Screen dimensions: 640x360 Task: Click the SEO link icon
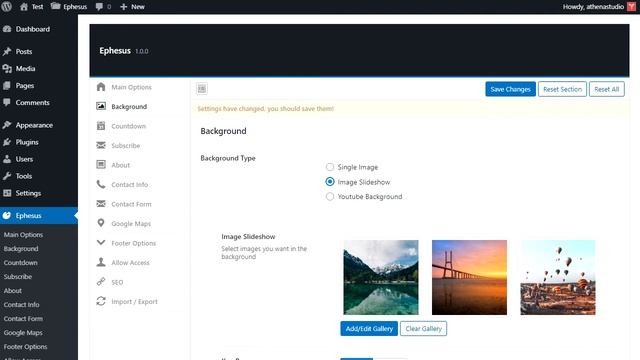click(101, 282)
